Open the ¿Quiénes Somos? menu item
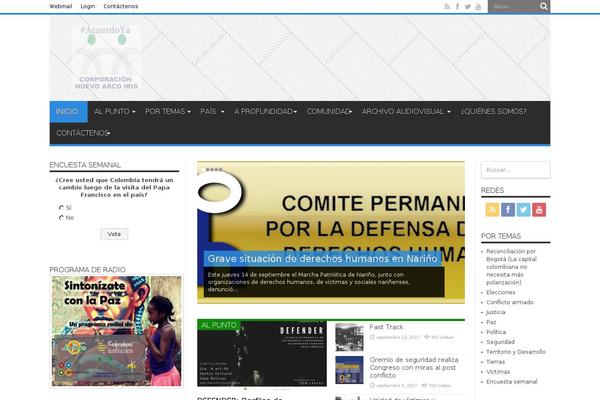 [x=494, y=111]
